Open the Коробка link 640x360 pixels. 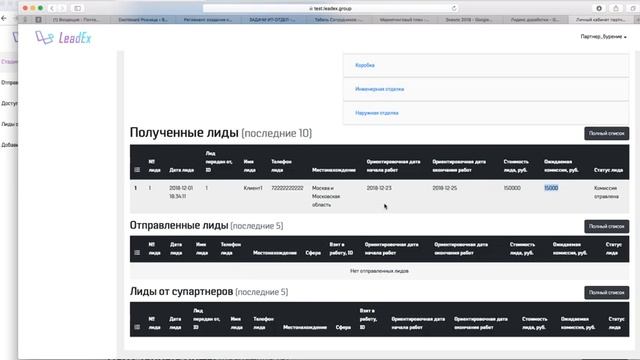[365, 65]
